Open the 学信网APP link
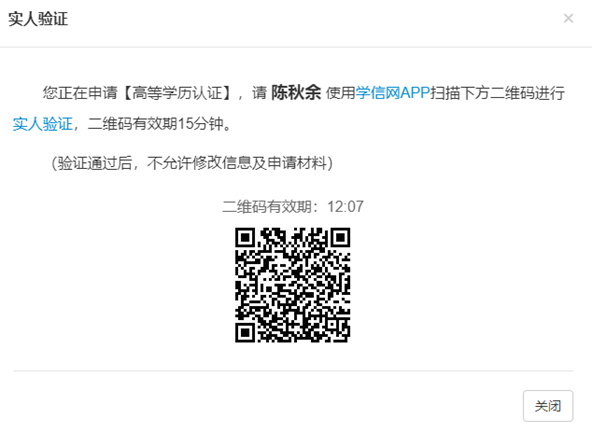Viewport: 593px width, 433px height. pos(393,93)
